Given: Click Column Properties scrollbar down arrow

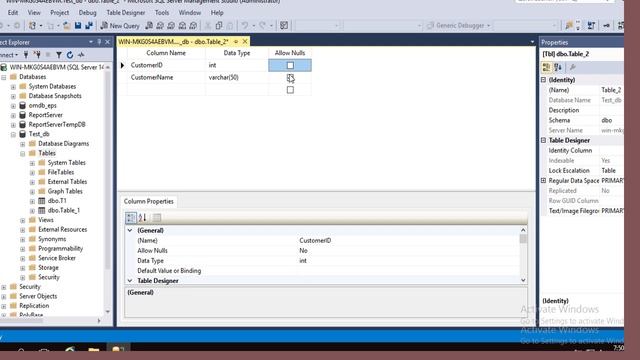Looking at the screenshot, I should (523, 280).
